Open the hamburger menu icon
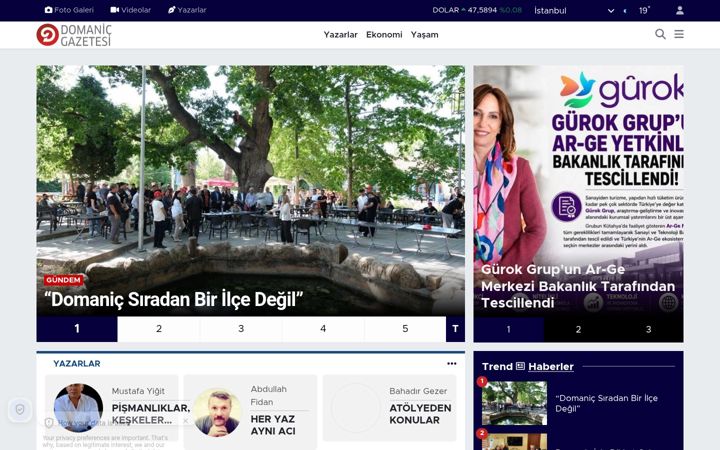This screenshot has width=720, height=450. coord(679,34)
